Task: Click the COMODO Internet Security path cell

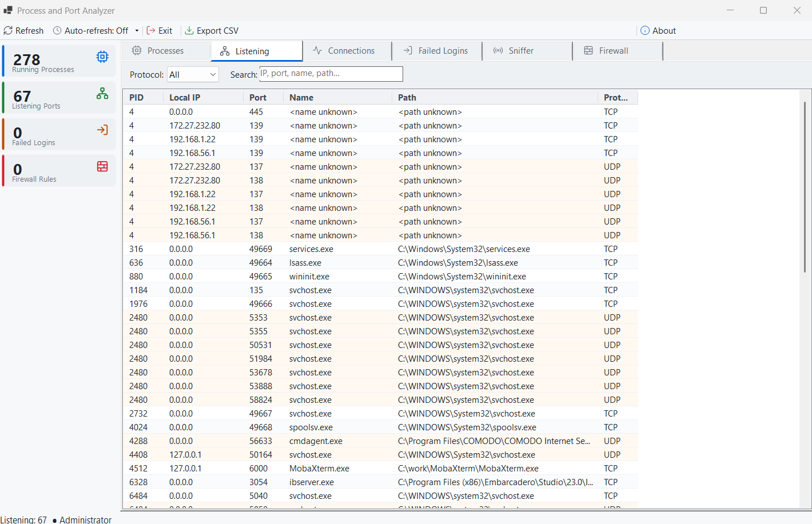Action: point(494,441)
